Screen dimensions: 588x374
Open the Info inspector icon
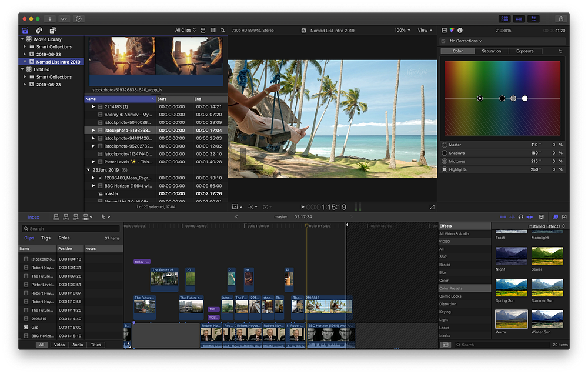click(460, 30)
